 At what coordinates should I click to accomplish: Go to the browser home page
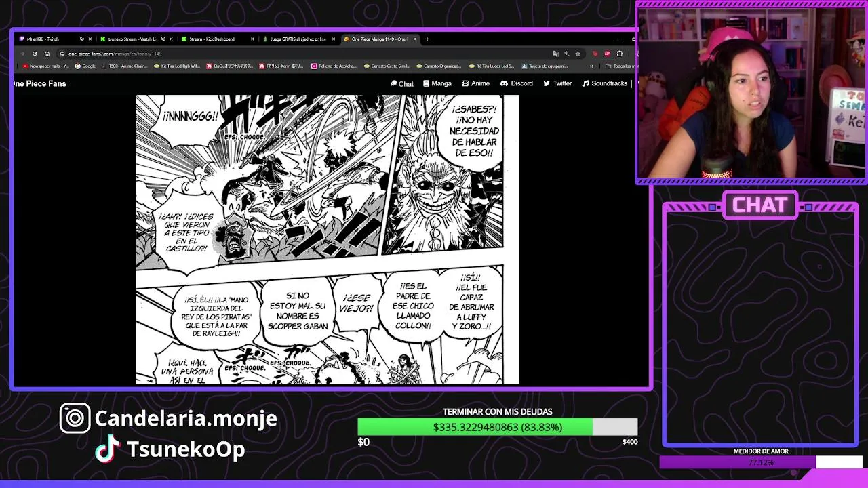click(x=47, y=54)
